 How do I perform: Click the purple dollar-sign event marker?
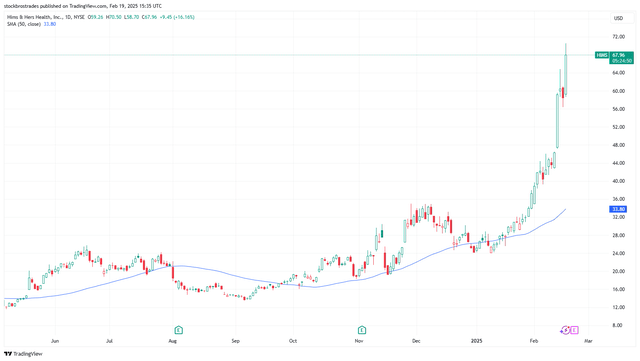pos(565,330)
